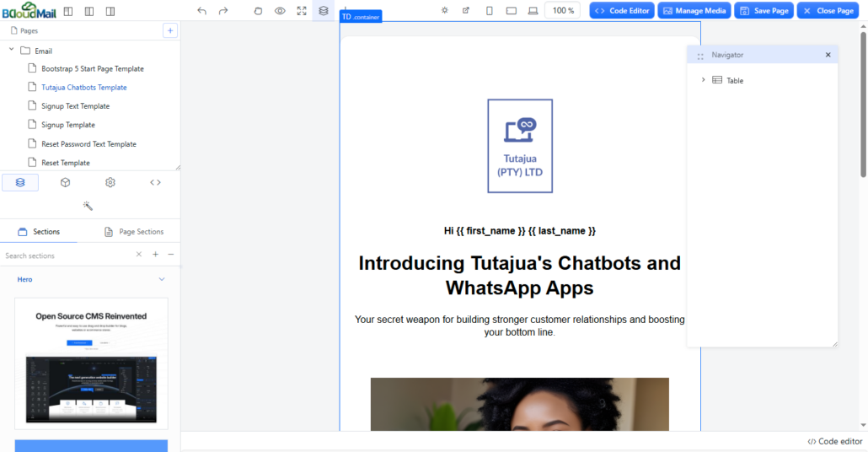Screen dimensions: 868x452
Task: Collapse the Hero sections group
Action: tap(162, 279)
